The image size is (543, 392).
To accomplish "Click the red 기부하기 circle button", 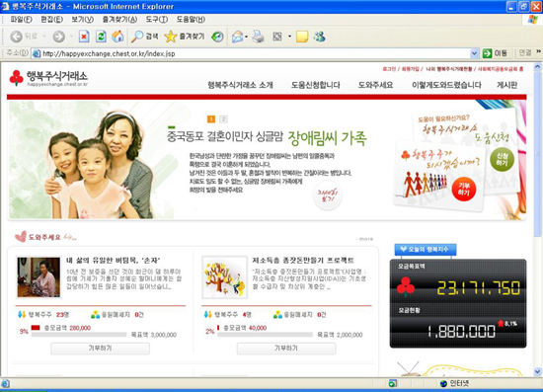I will [x=464, y=189].
